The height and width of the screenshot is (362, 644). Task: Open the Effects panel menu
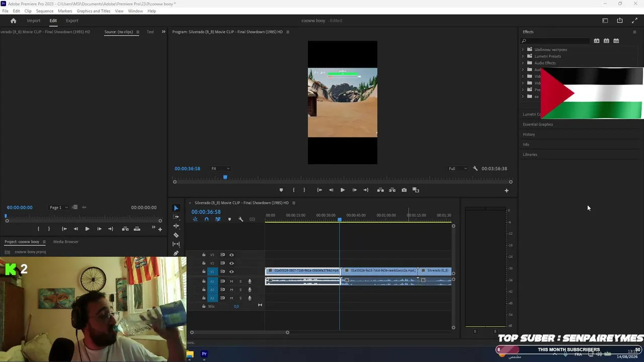click(x=634, y=32)
